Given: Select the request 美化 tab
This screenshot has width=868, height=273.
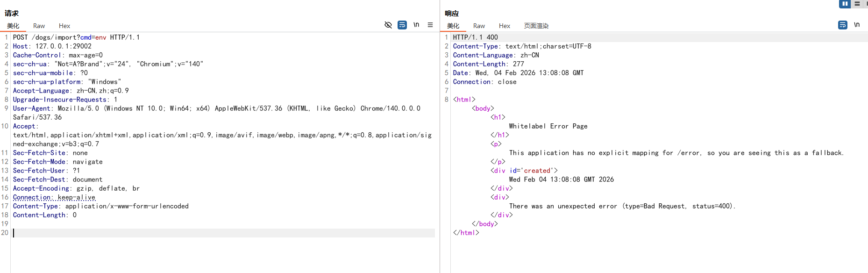Looking at the screenshot, I should (13, 26).
